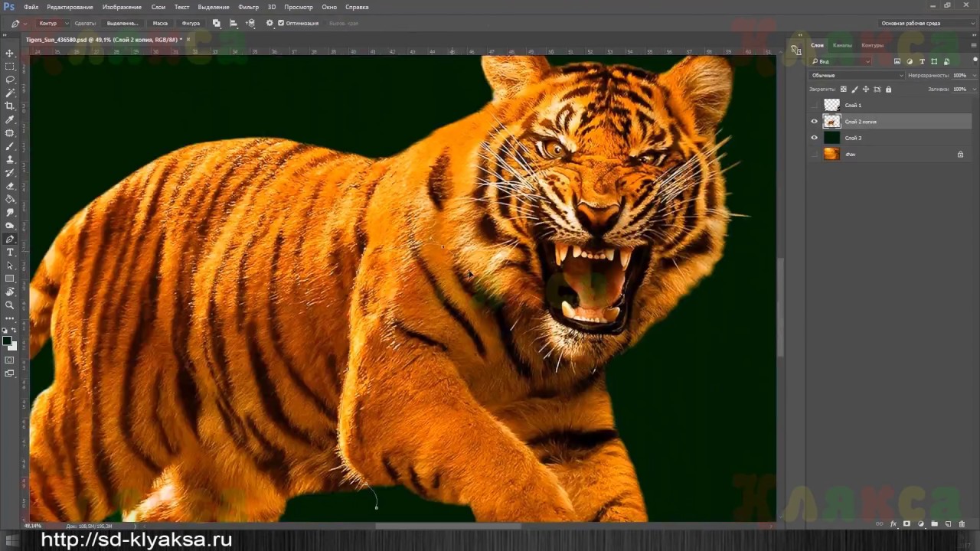The height and width of the screenshot is (551, 980).
Task: Click the background color swatch
Action: coord(13,346)
